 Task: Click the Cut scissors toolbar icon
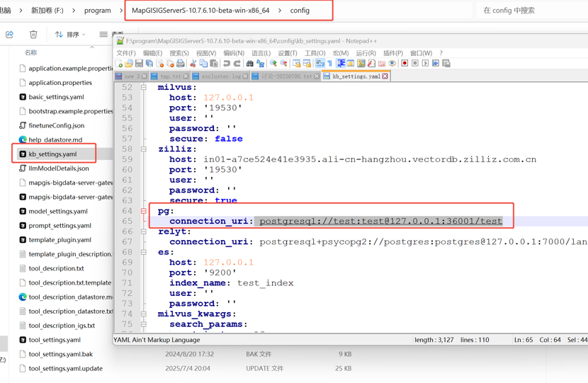point(193,64)
